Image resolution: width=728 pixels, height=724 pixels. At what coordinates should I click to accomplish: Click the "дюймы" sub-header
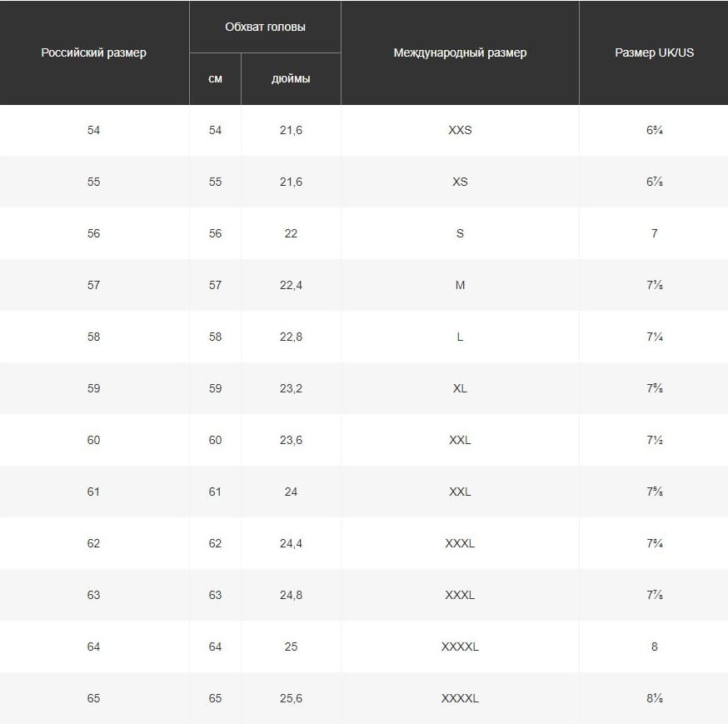[291, 79]
